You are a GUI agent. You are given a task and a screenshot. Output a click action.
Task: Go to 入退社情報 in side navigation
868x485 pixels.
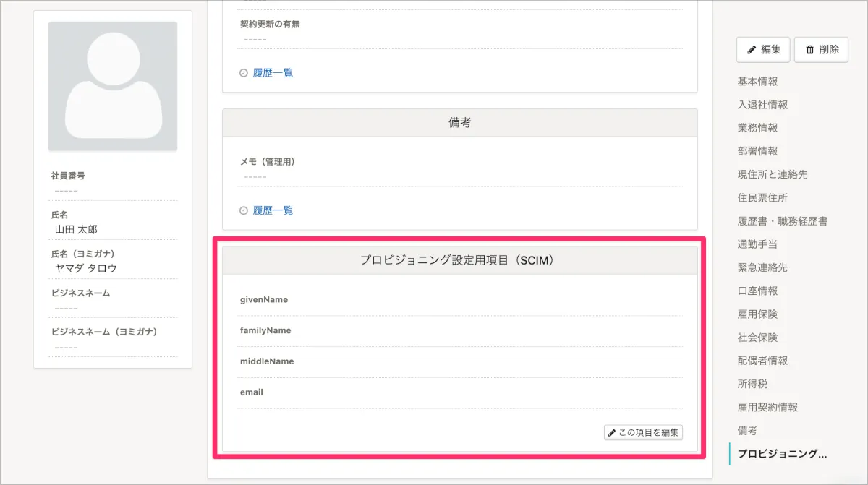point(762,105)
